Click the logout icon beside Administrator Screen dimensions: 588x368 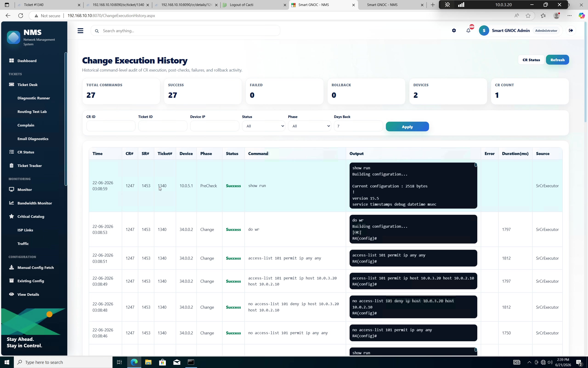[x=571, y=31]
